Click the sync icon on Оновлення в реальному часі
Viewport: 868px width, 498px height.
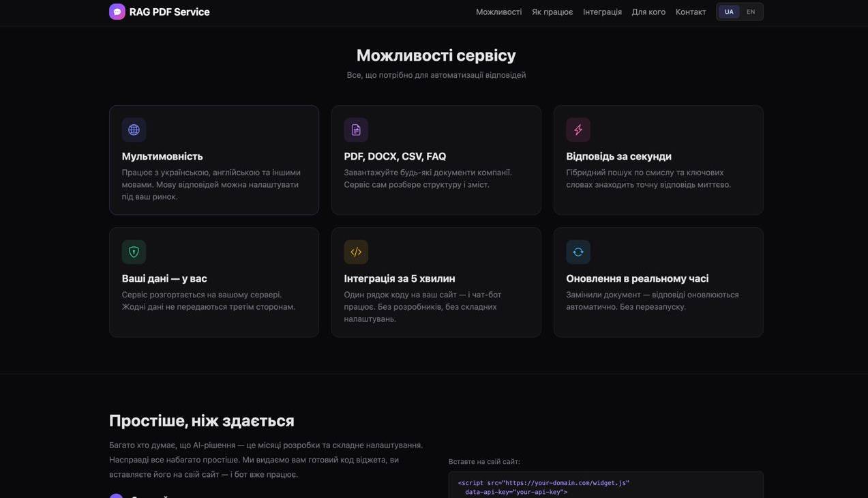(578, 251)
